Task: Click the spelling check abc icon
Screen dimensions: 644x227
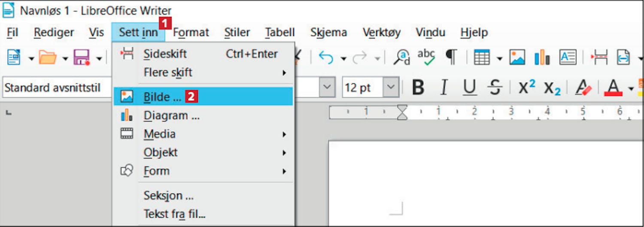Action: (x=426, y=57)
